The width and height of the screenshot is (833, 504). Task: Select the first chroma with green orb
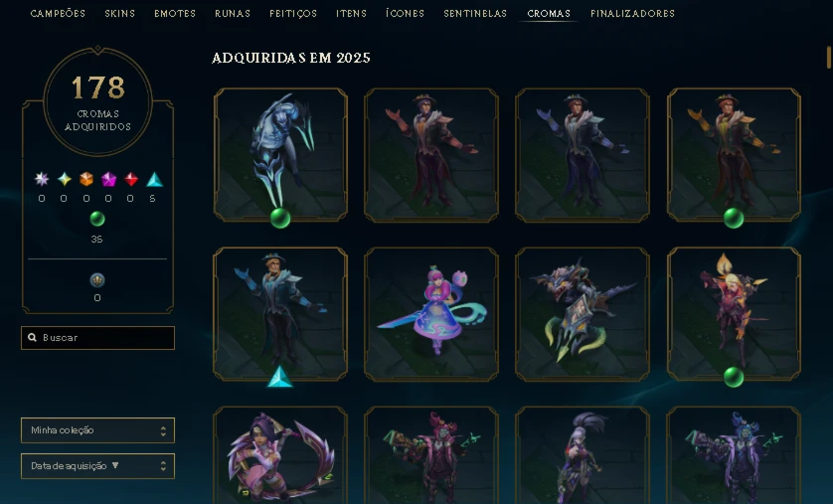(280, 154)
